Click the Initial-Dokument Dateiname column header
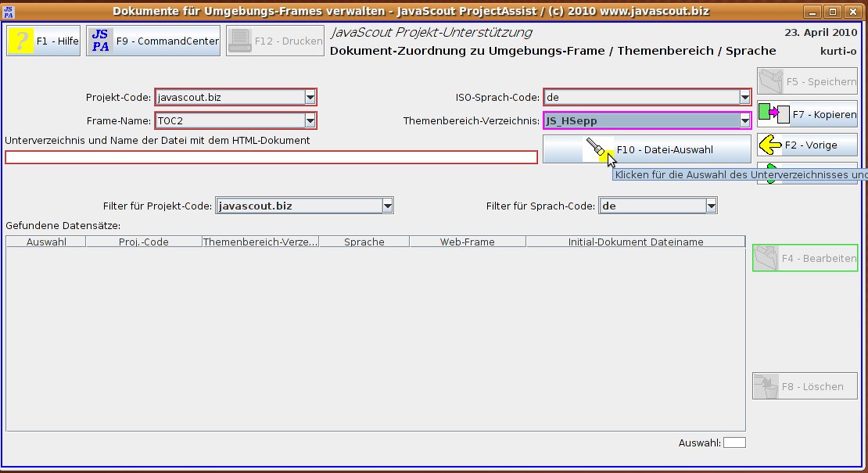Viewport: 868px width, 473px height. [x=635, y=242]
